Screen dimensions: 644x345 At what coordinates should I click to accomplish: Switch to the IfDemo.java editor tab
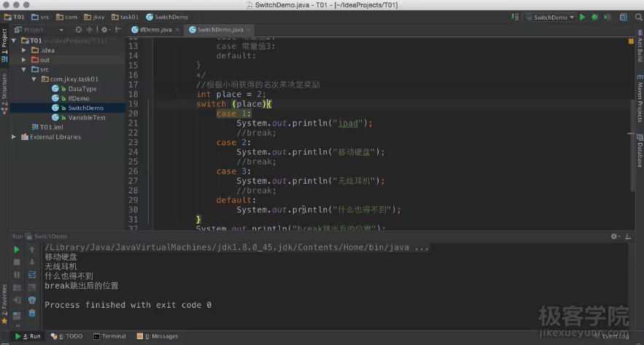click(155, 30)
